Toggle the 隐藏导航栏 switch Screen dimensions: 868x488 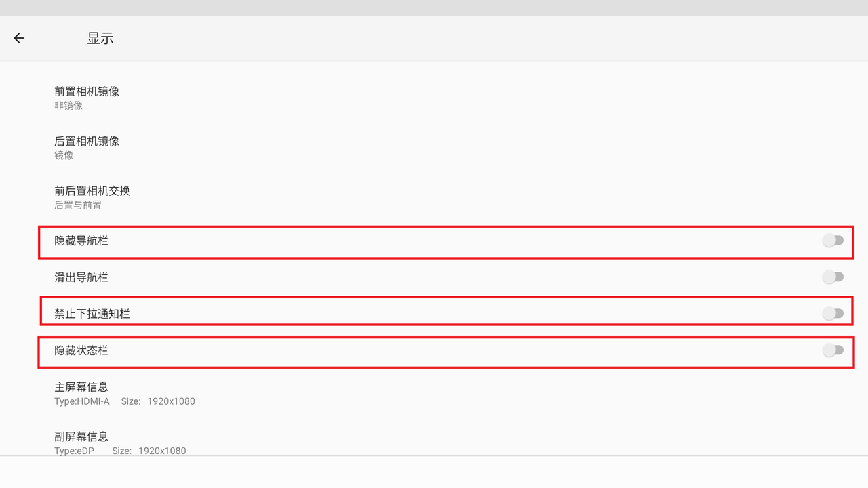(x=833, y=241)
